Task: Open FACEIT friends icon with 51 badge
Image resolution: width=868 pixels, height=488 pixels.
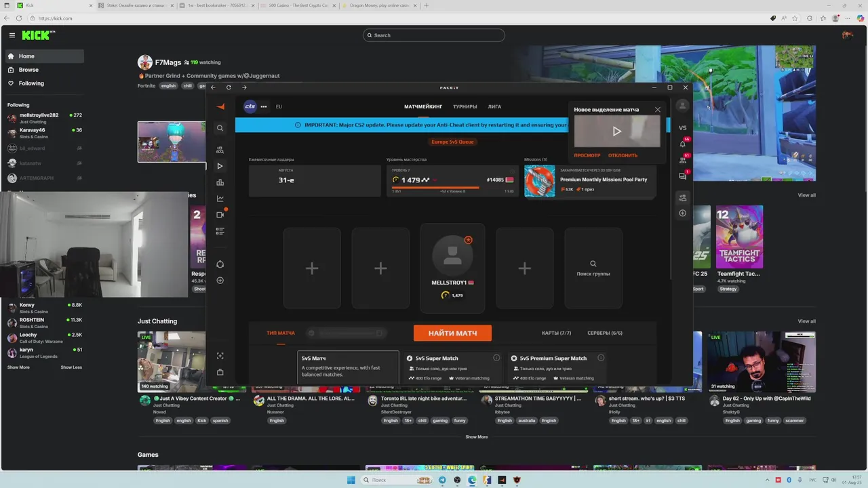Action: click(x=682, y=160)
